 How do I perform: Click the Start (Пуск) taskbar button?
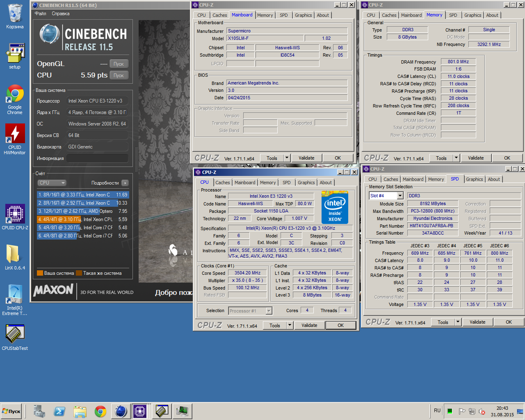11,411
